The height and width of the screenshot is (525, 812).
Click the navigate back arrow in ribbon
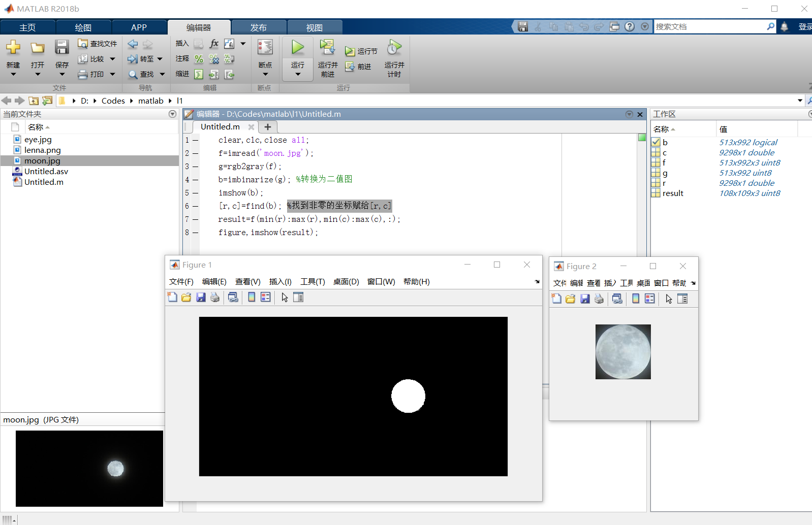133,44
